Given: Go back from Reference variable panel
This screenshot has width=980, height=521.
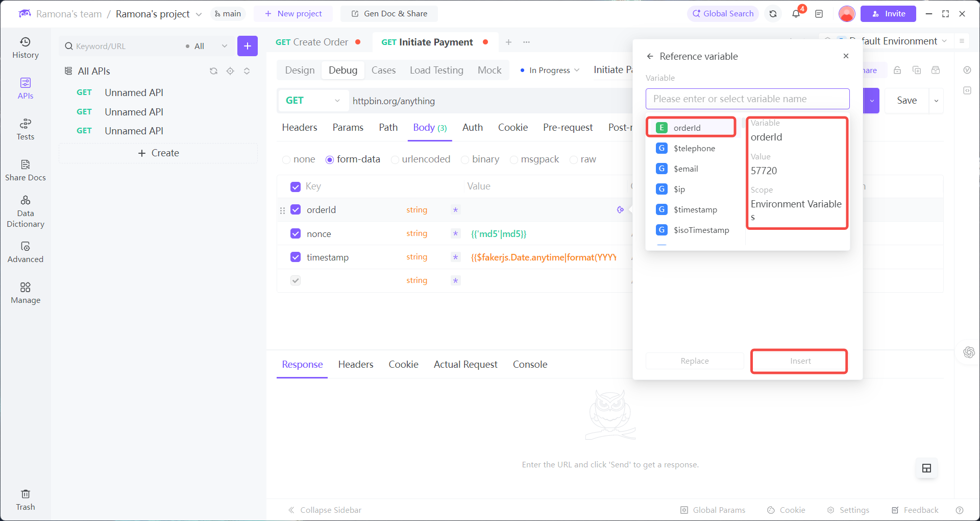Looking at the screenshot, I should point(650,56).
